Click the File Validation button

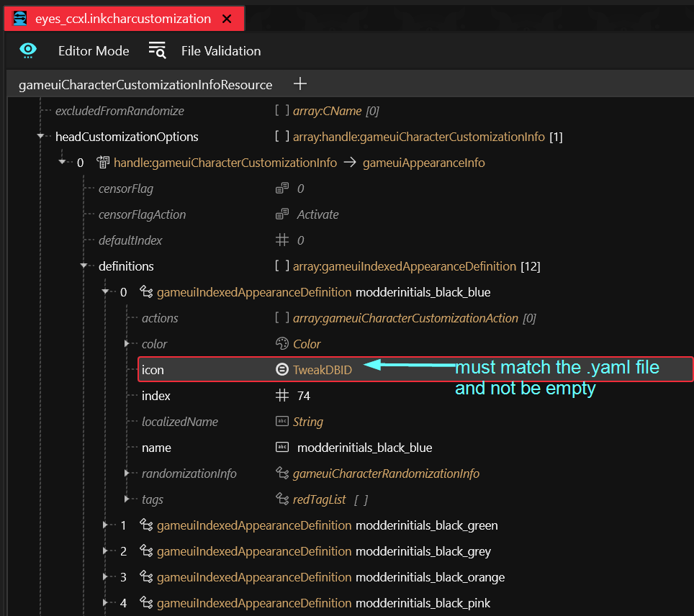[x=220, y=50]
